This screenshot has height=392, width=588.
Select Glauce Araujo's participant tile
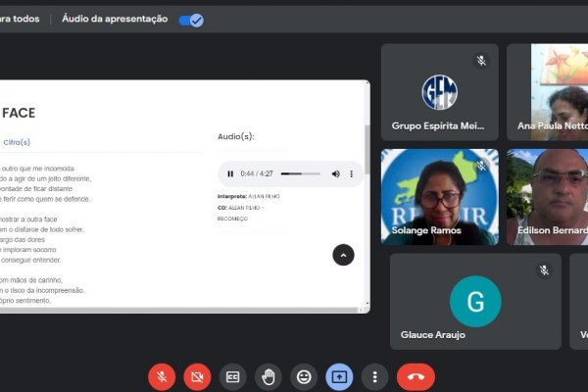pos(475,302)
